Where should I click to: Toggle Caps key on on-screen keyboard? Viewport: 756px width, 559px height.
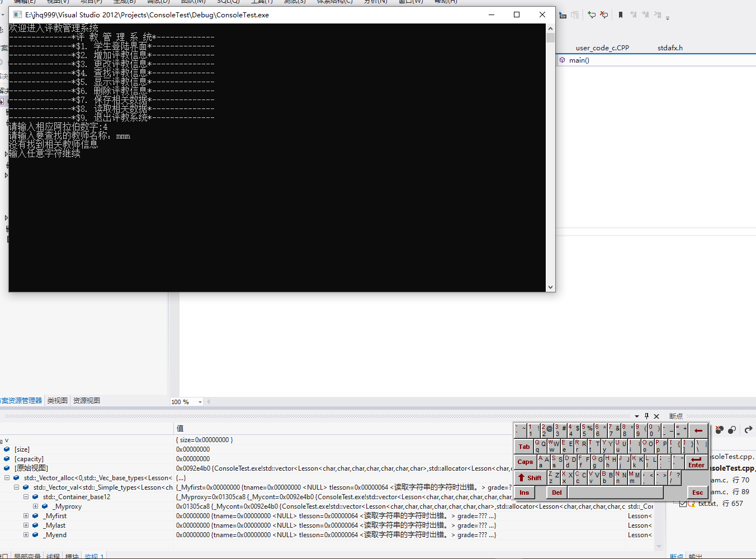pyautogui.click(x=525, y=462)
